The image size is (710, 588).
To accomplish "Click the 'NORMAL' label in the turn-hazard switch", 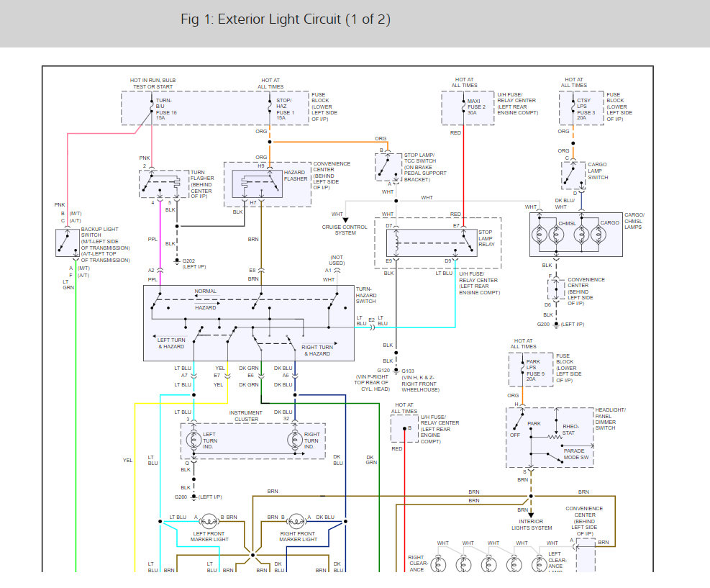I will [206, 291].
